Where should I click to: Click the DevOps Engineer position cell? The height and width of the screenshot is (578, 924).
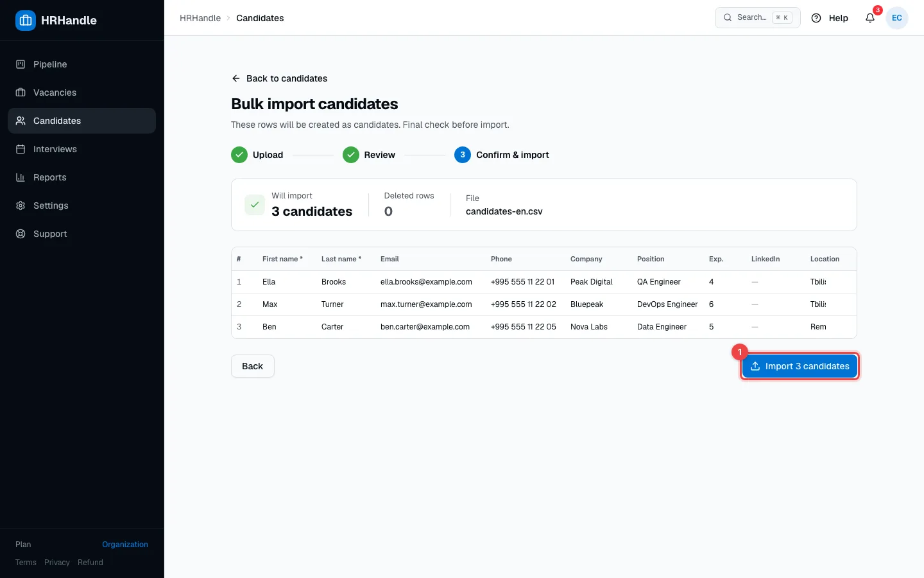tap(667, 304)
